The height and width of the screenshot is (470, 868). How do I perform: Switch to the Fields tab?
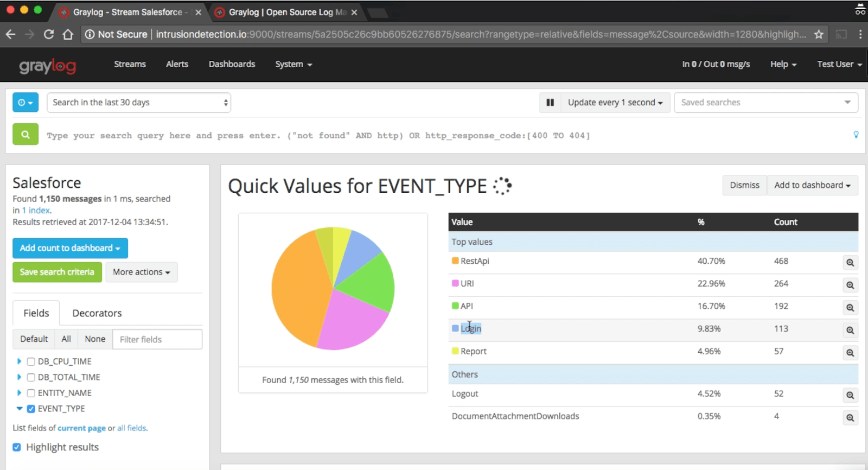tap(36, 313)
